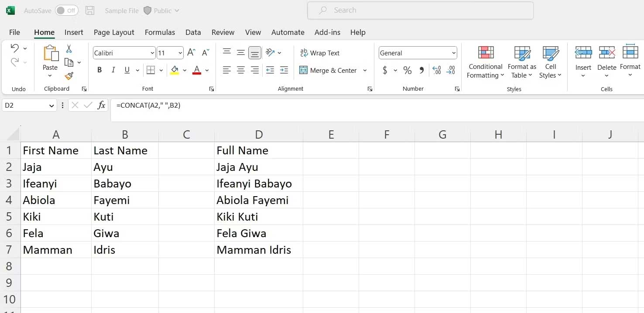Viewport: 644px width, 313px height.
Task: Toggle Bold formatting
Action: click(x=99, y=70)
